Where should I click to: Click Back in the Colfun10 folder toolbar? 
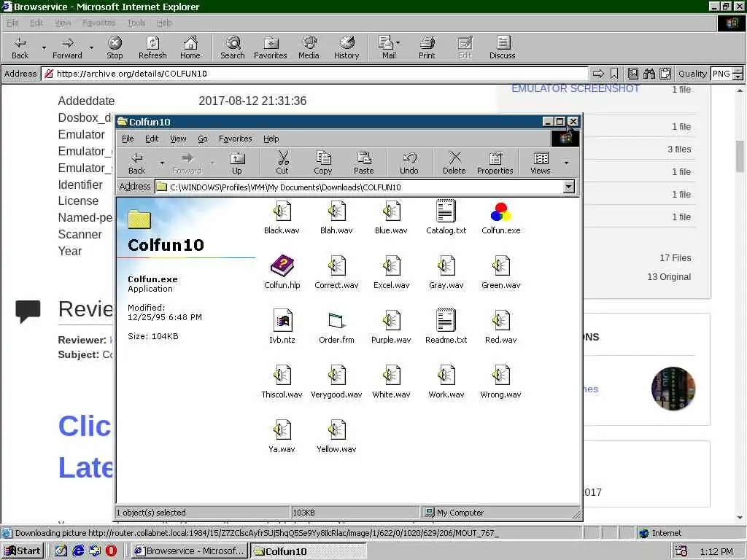[x=136, y=163]
